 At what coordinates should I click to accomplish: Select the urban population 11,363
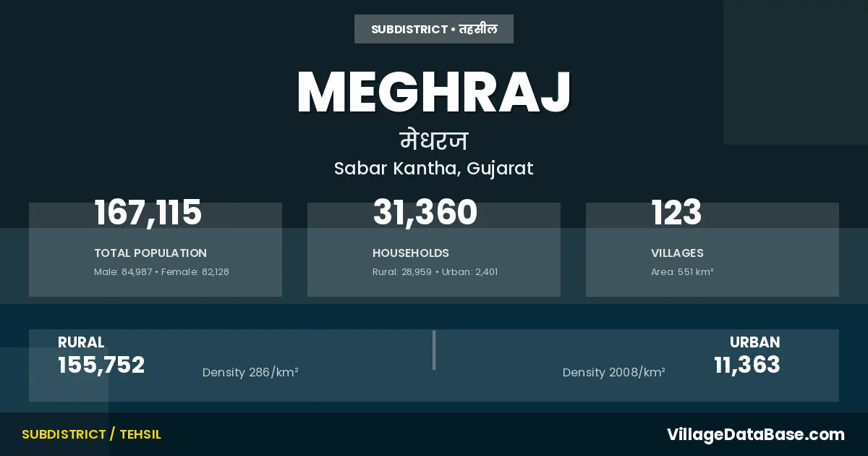pyautogui.click(x=747, y=366)
